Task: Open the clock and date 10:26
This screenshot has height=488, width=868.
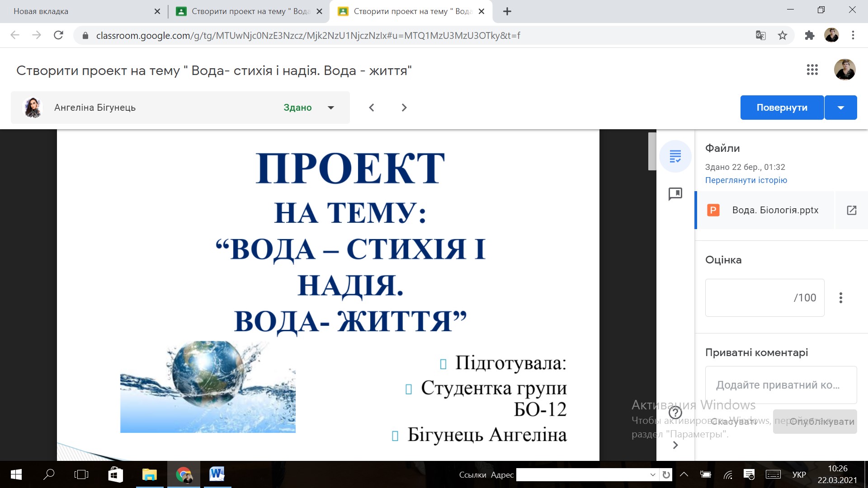Action: pyautogui.click(x=837, y=474)
